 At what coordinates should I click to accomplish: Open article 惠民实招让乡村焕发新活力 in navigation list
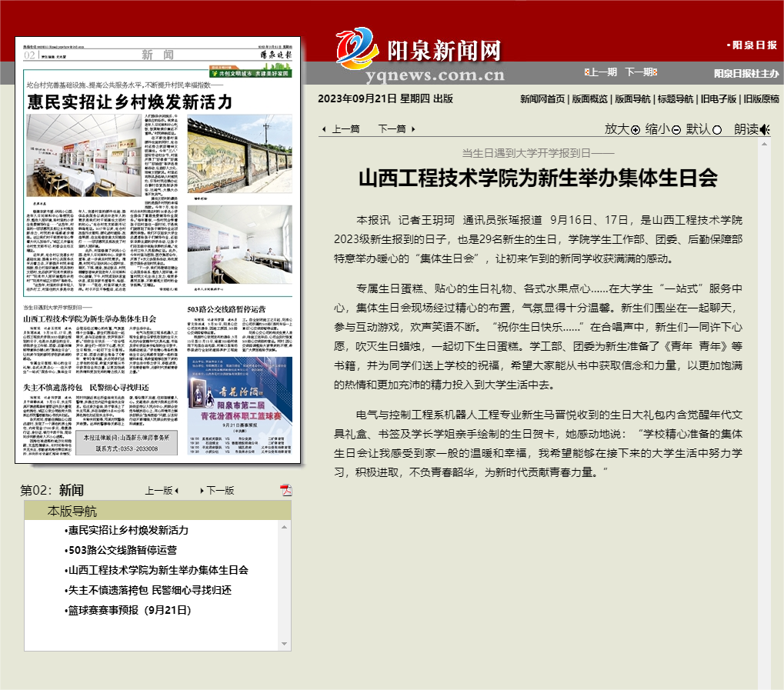click(x=128, y=531)
